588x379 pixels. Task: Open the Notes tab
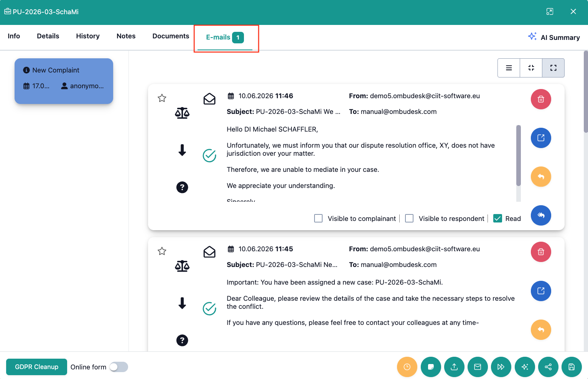click(126, 36)
